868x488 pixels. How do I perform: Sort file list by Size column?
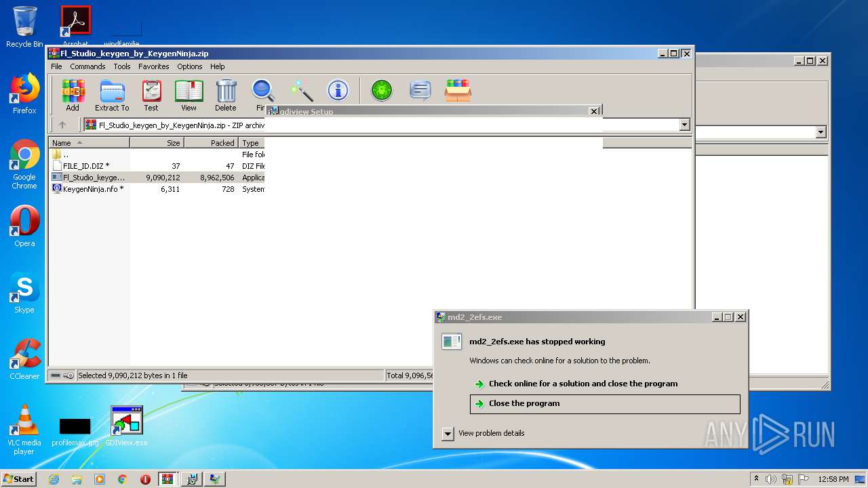pos(157,143)
